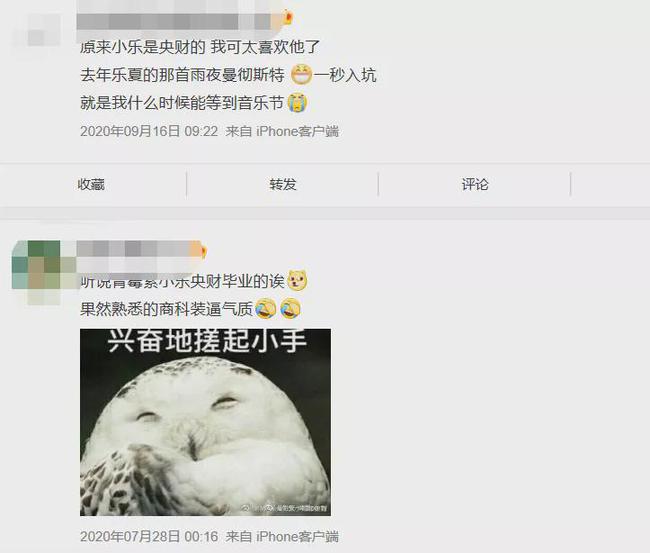The height and width of the screenshot is (553, 650).
Task: Click the post text 去年乐夏的那首雨夜曼彻斯特
Action: [182, 75]
